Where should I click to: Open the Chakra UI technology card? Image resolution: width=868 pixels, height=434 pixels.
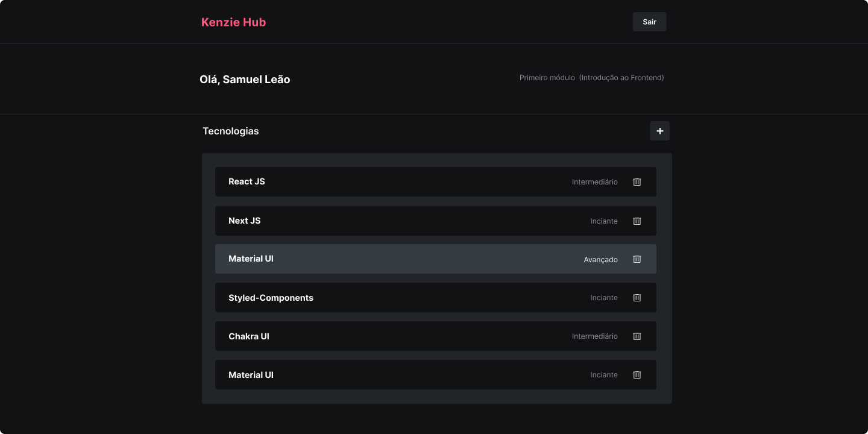click(x=436, y=336)
